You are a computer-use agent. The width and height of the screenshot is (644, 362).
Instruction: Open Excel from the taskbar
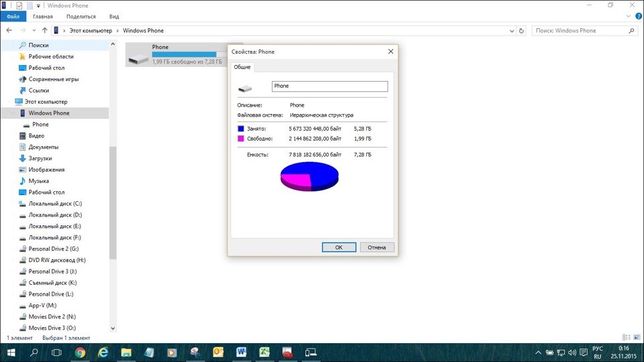tap(264, 353)
